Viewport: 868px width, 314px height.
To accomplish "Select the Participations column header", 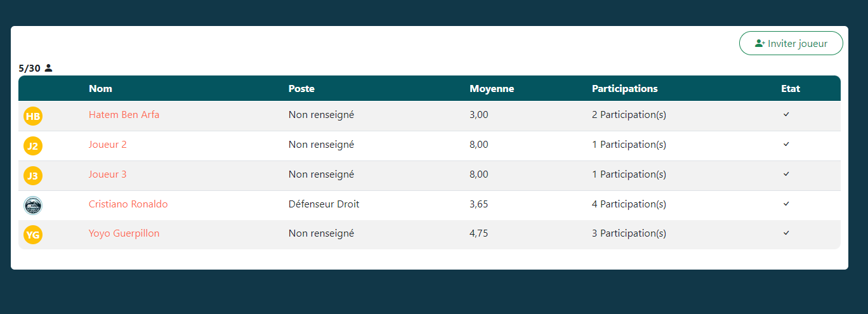I will pyautogui.click(x=625, y=89).
